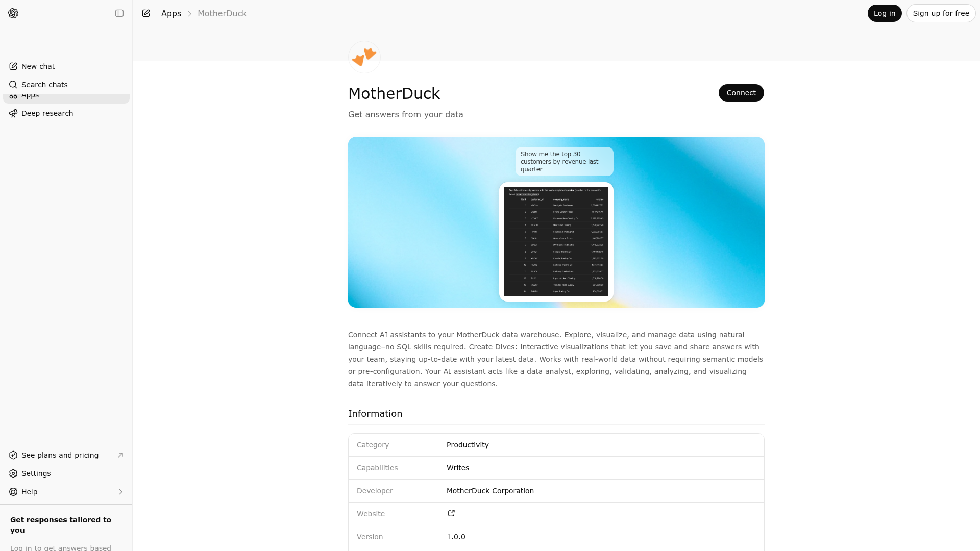Toggle the sidebar collapse control
Viewport: 980px width, 551px height.
(119, 13)
